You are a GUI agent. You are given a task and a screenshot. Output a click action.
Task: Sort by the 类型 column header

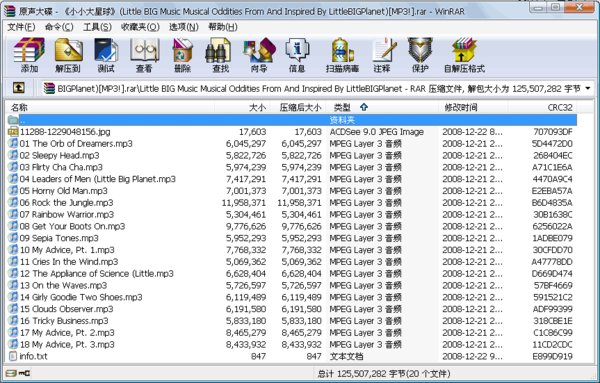point(382,108)
